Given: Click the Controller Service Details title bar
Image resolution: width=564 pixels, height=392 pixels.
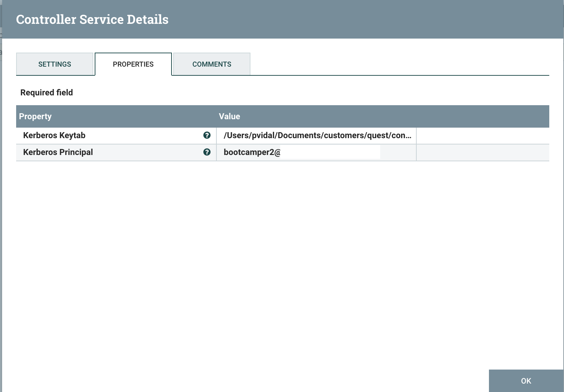Looking at the screenshot, I should [93, 19].
